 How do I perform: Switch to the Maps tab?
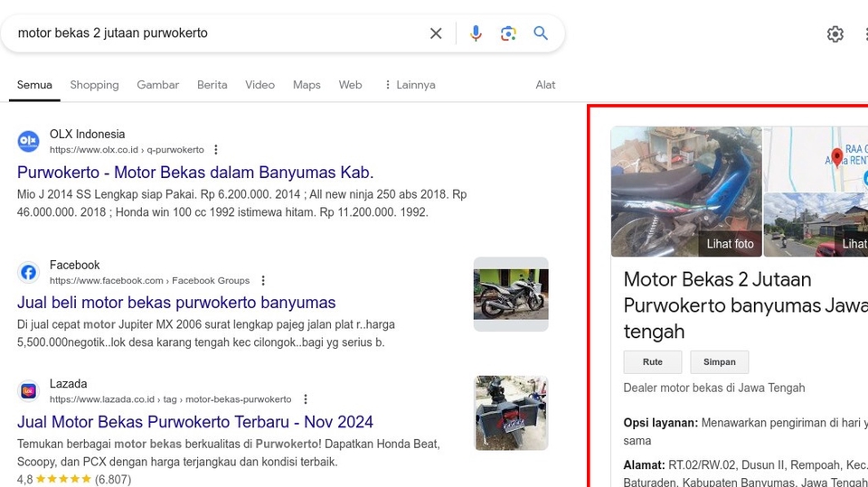point(307,85)
